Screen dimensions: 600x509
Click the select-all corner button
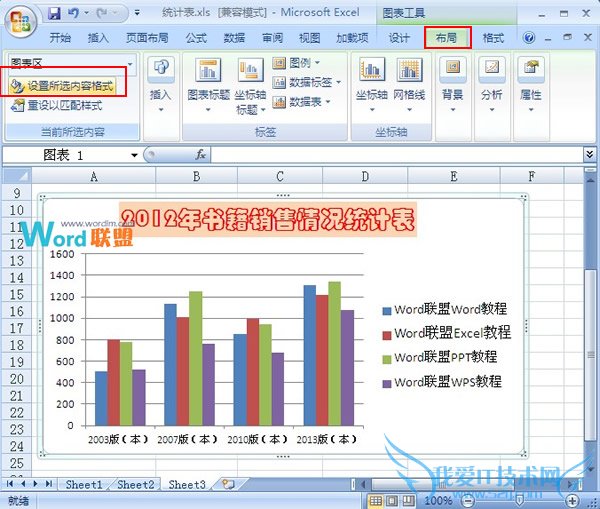(17, 176)
